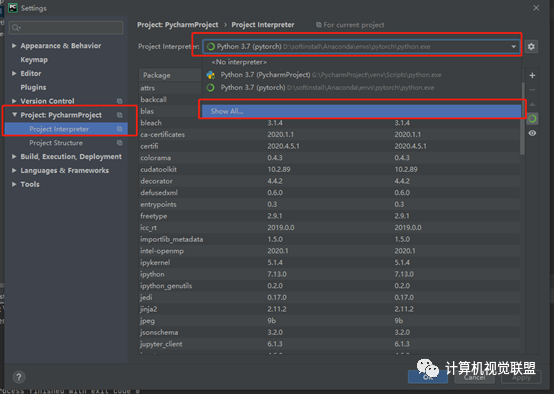This screenshot has height=394, width=554.
Task: Choose Python 3.7 (pytorch) in dropdown list
Action: tap(362, 88)
